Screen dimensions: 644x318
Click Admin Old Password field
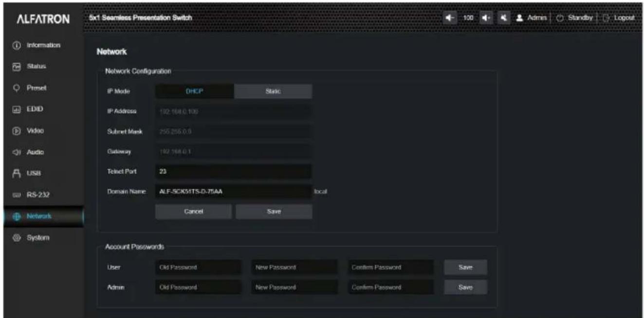198,287
